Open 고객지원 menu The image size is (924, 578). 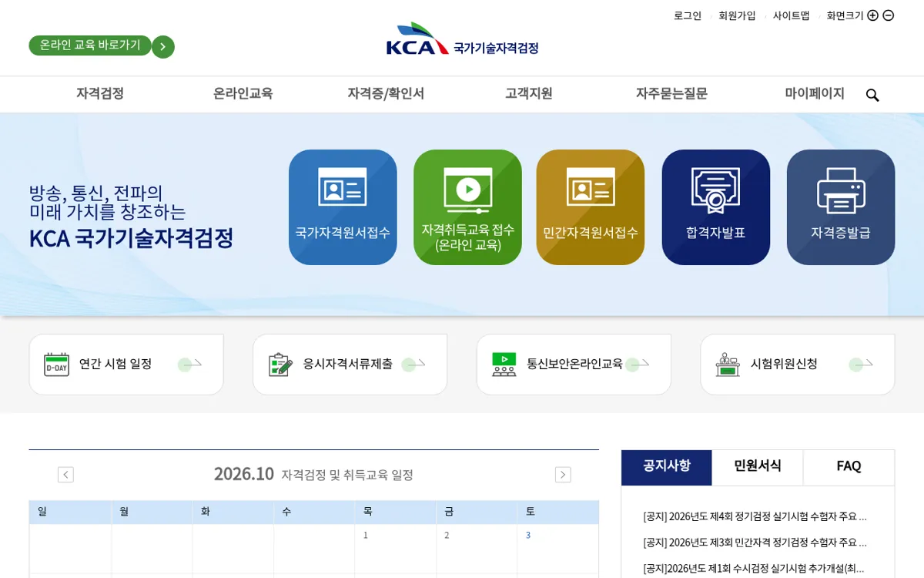click(x=529, y=94)
